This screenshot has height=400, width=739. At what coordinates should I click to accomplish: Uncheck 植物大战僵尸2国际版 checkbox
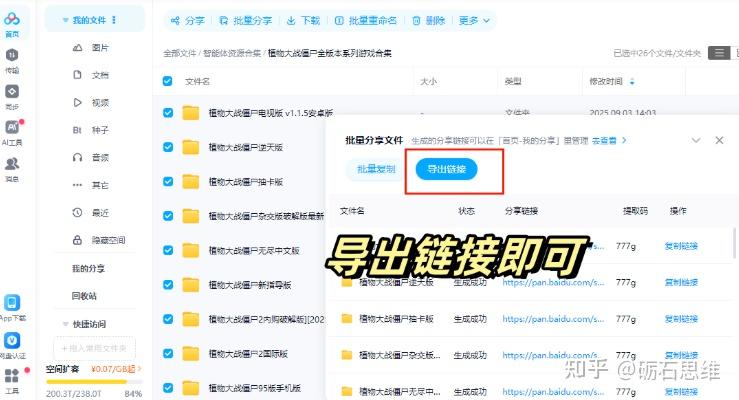[168, 353]
